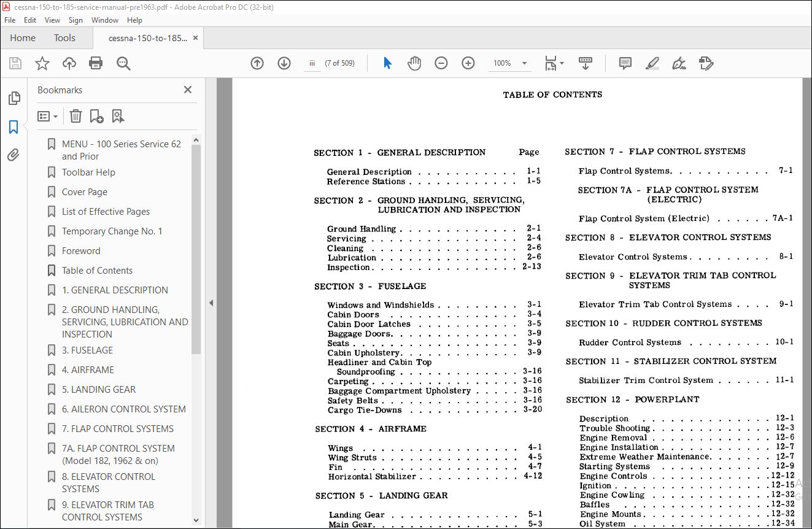Print the document with printer icon

(96, 63)
